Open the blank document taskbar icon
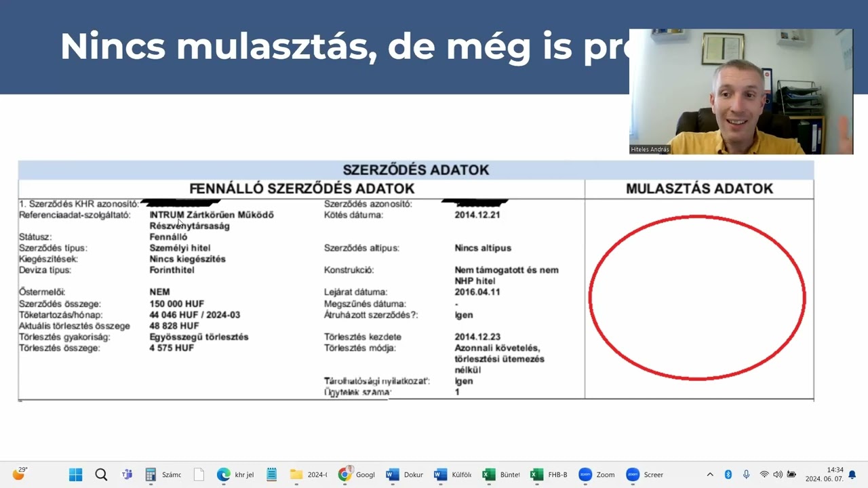 pos(199,474)
